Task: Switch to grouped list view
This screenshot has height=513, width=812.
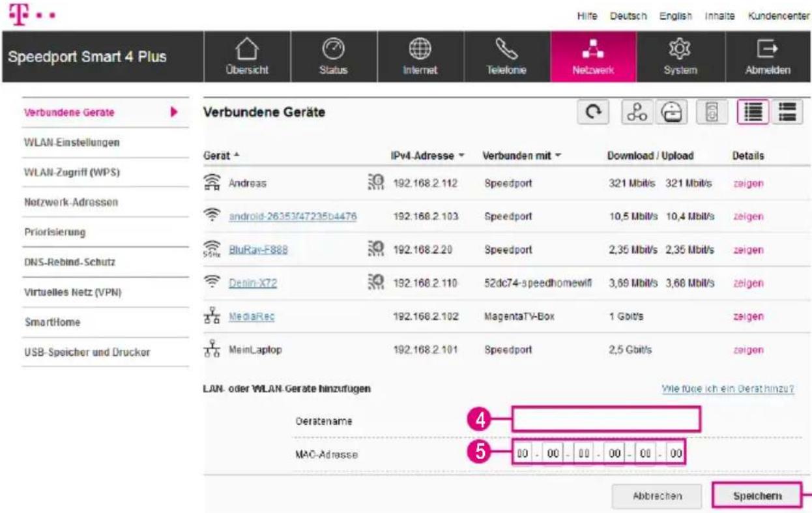Action: (786, 111)
